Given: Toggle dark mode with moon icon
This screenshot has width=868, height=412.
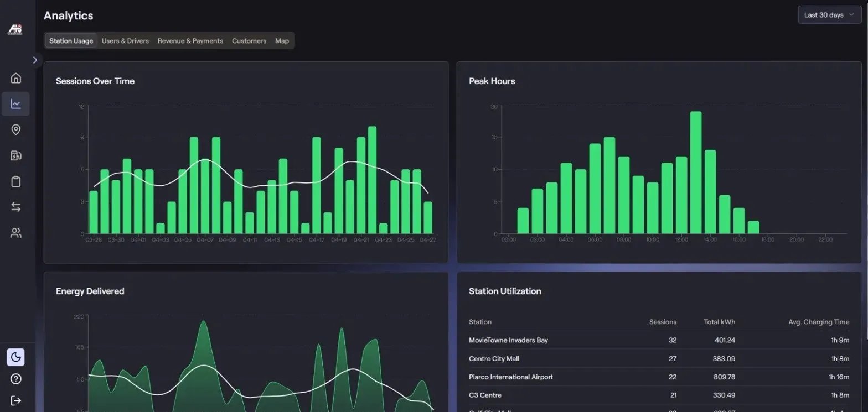Looking at the screenshot, I should (x=15, y=357).
